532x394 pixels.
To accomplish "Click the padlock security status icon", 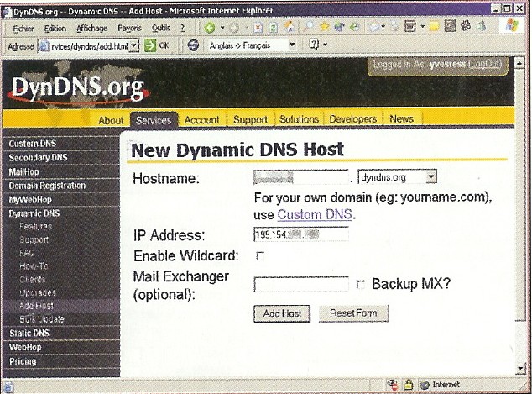I will point(409,384).
